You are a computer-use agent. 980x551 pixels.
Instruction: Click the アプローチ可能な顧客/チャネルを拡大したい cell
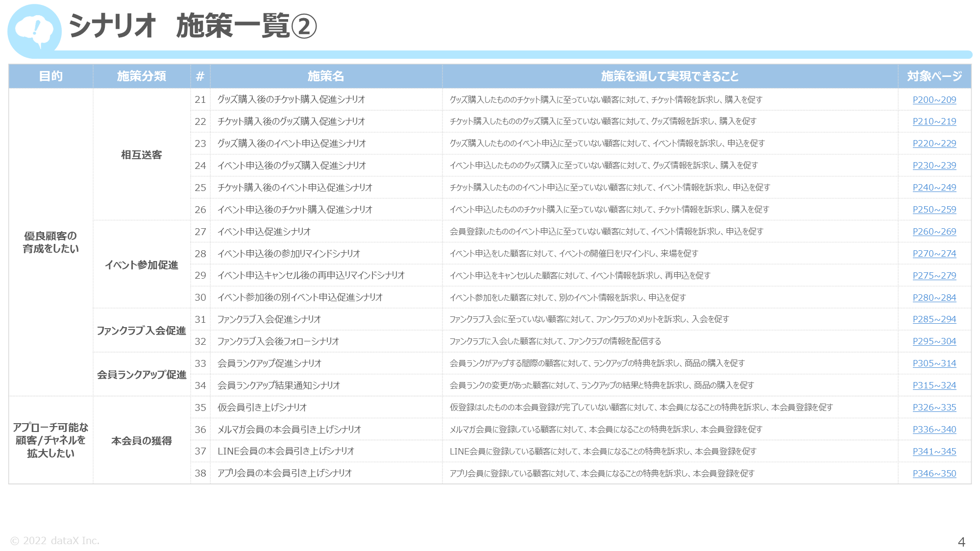point(51,440)
